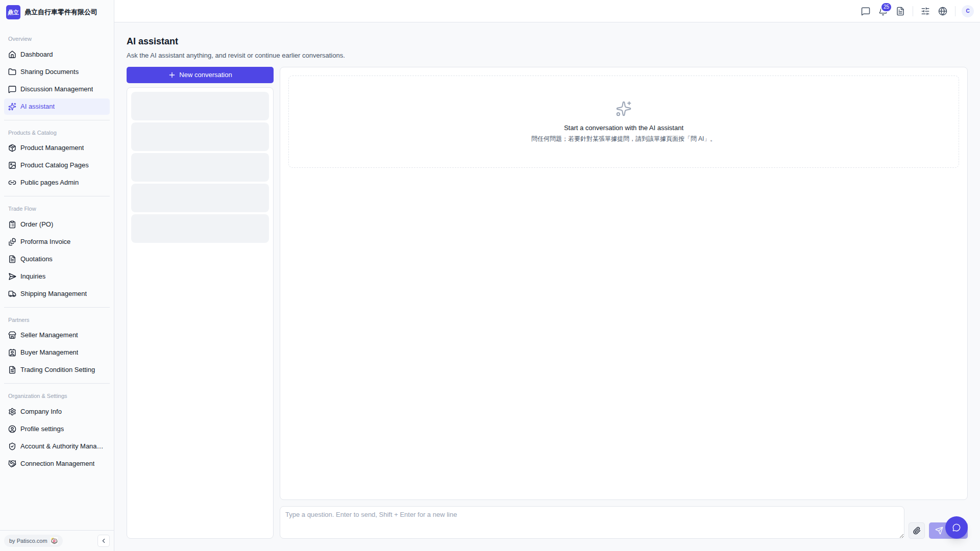Click the send message paper plane
Screen dimensions: 980x551
(938, 531)
